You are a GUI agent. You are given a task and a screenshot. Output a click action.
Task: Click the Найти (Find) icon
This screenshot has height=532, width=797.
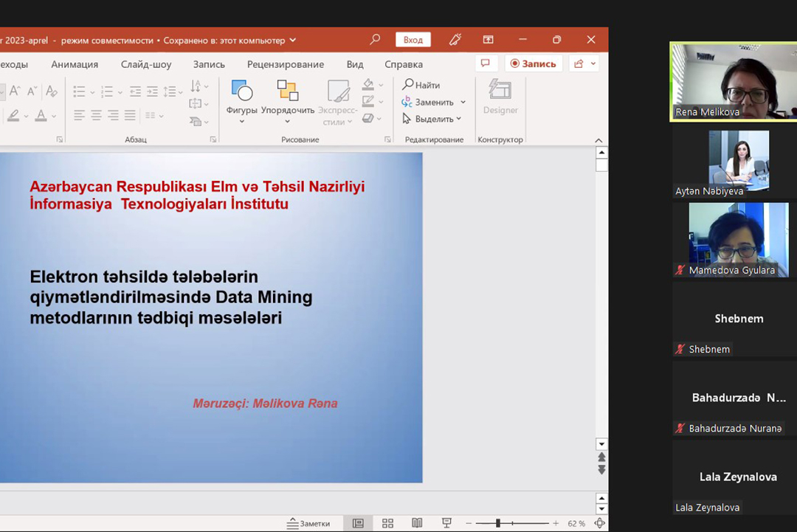(407, 85)
